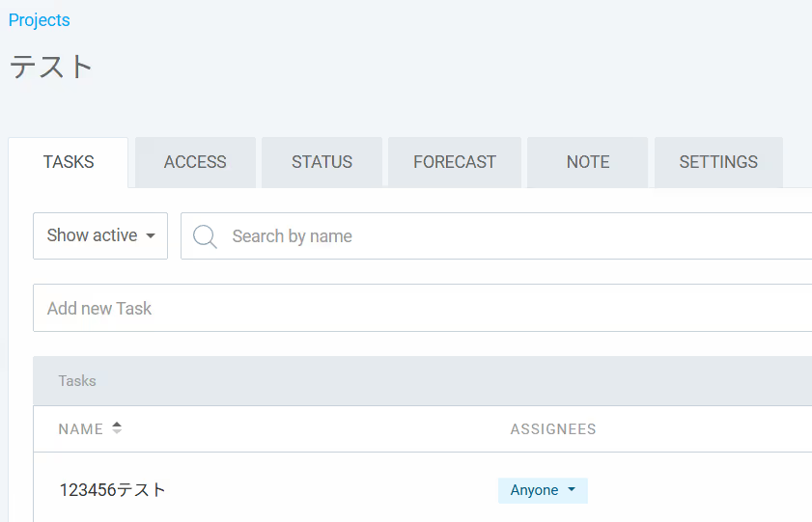The image size is (812, 522).
Task: Open the STATUS tab
Action: pyautogui.click(x=322, y=162)
